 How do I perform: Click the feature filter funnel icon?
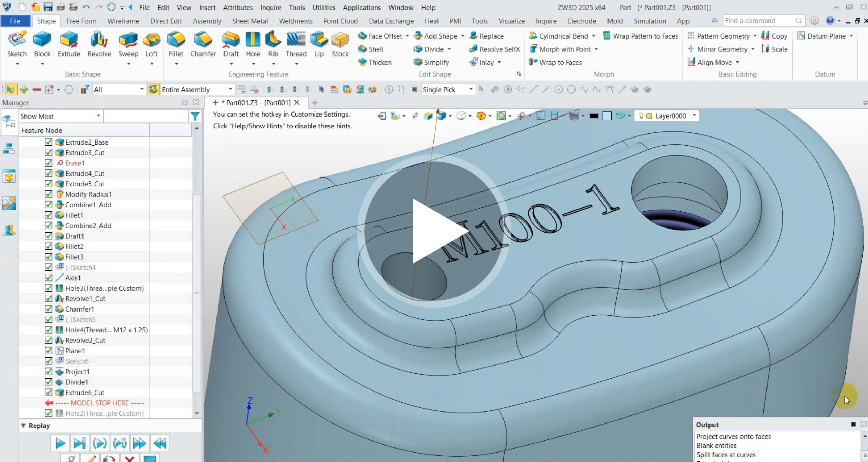(195, 116)
